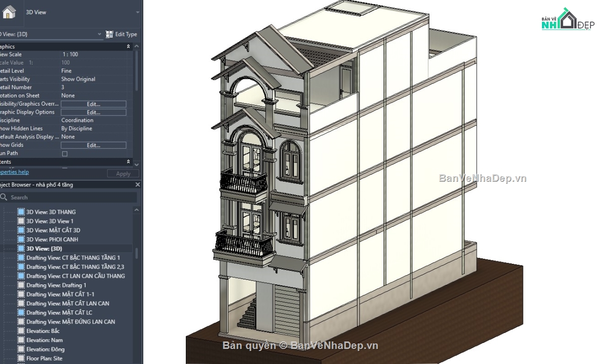Click icon beside Drafting View: CT BẬC THANG TẦNG 2,3
The image size is (601, 364).
click(21, 267)
